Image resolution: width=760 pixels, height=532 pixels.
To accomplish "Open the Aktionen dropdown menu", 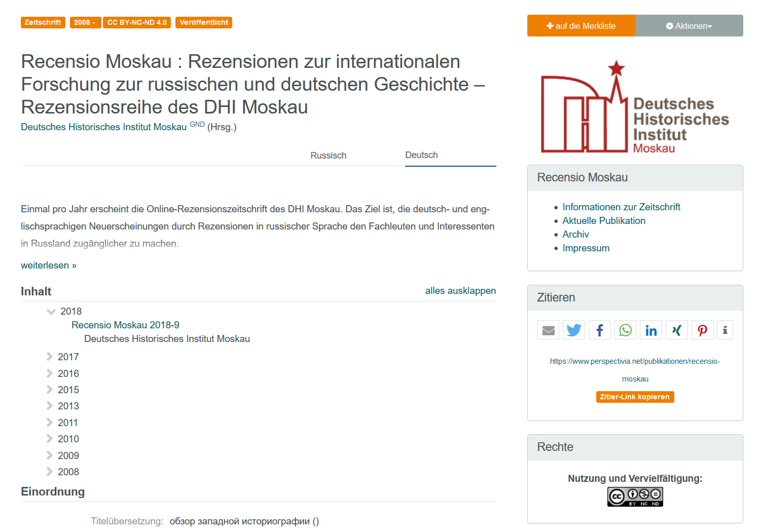I will coord(689,26).
